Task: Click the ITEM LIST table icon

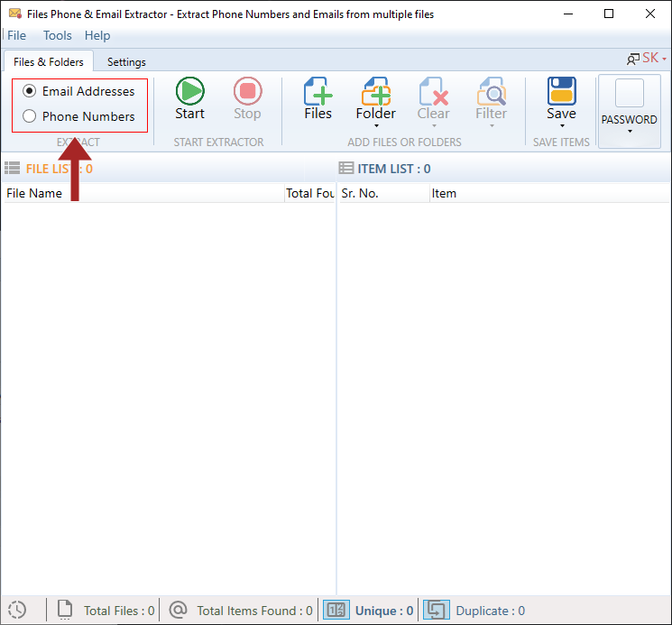Action: [345, 168]
